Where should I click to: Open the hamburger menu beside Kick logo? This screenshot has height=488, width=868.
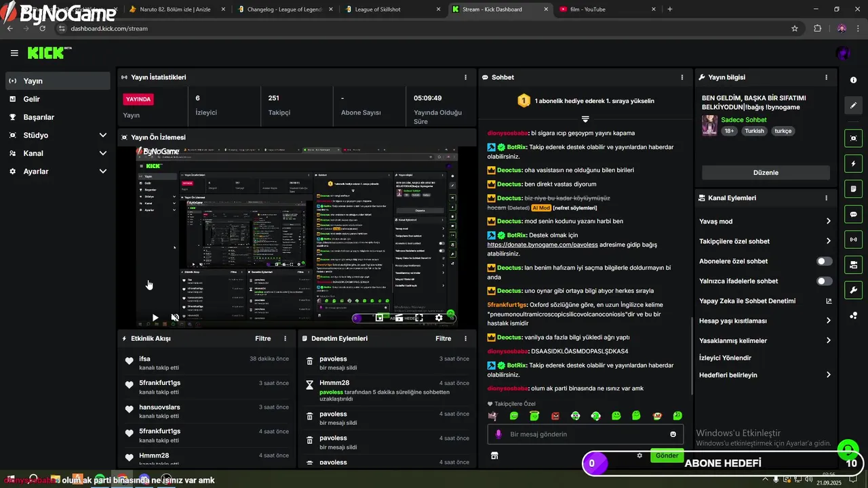(14, 53)
